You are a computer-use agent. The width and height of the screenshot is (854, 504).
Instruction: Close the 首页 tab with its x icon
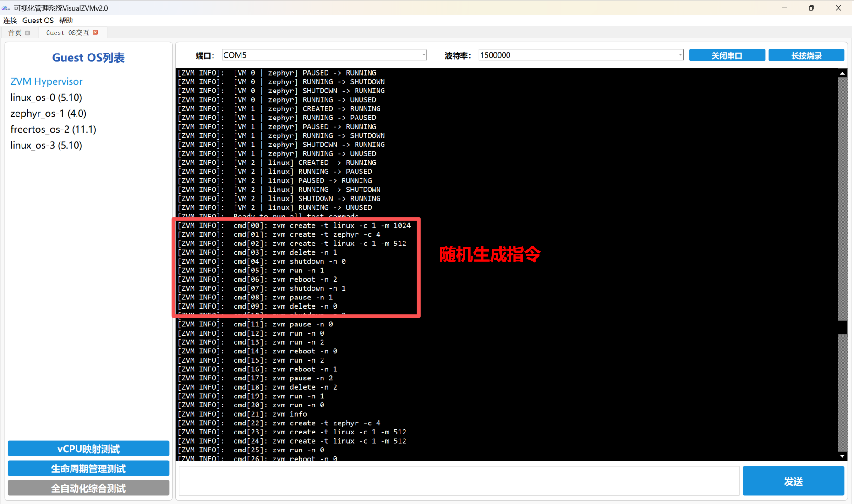(27, 33)
